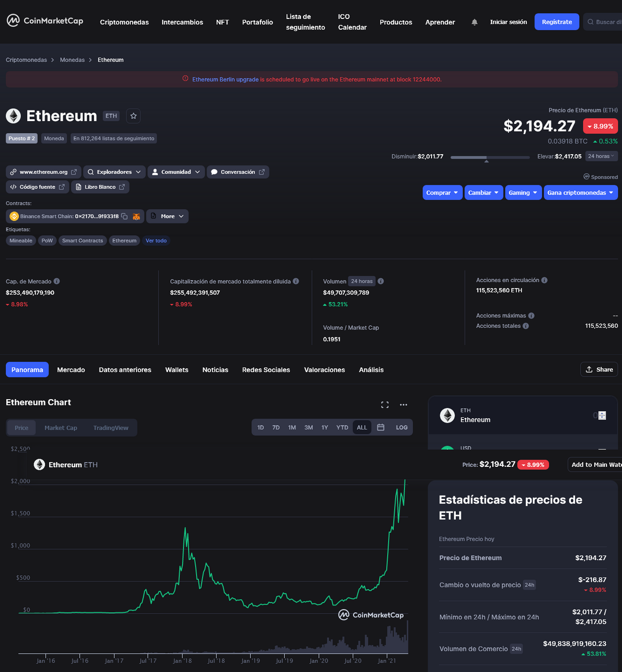Open Gaming dropdown

click(523, 193)
